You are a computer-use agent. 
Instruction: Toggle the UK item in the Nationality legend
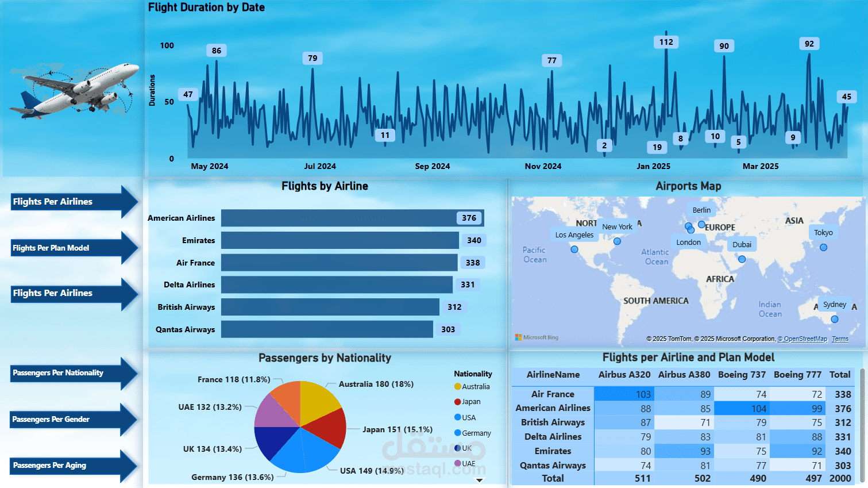point(462,448)
